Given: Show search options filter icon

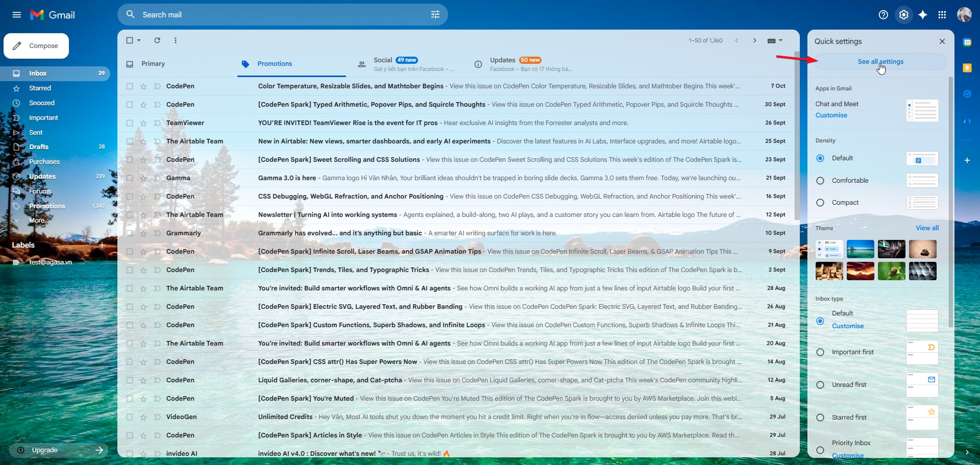Looking at the screenshot, I should tap(435, 15).
